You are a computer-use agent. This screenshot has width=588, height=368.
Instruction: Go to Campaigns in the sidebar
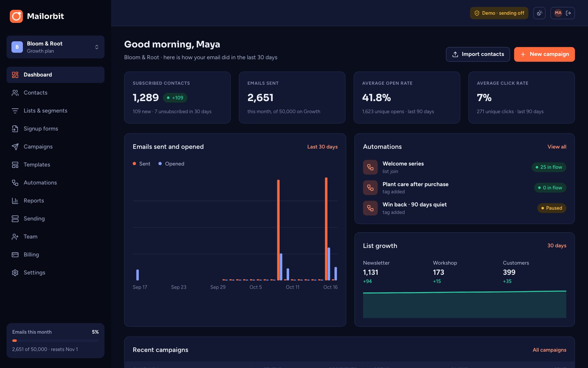[x=56, y=147]
